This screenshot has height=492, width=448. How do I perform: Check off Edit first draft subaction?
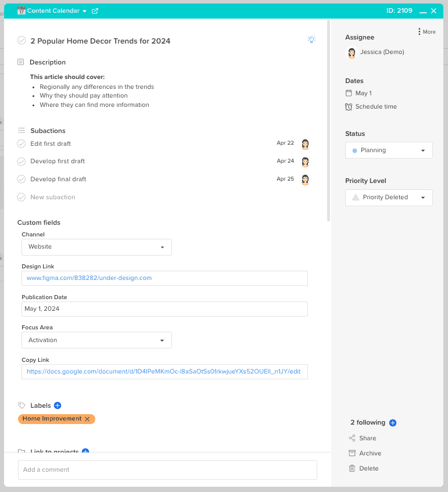[x=21, y=143]
